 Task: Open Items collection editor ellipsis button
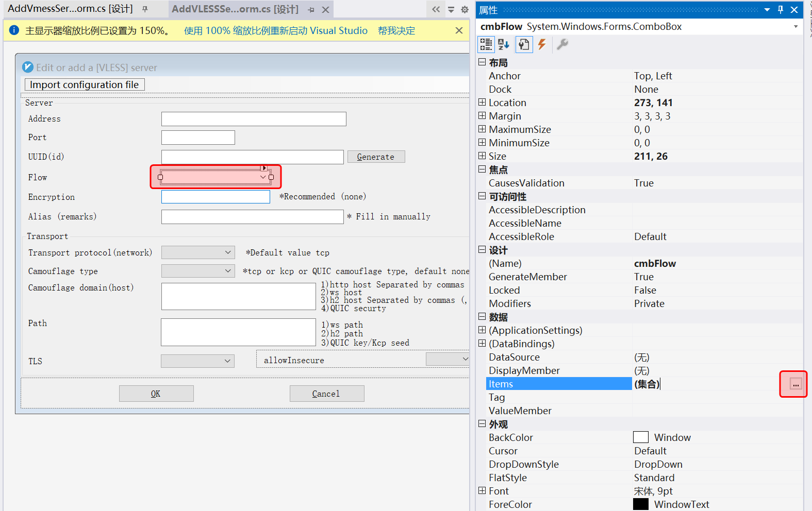tap(796, 384)
